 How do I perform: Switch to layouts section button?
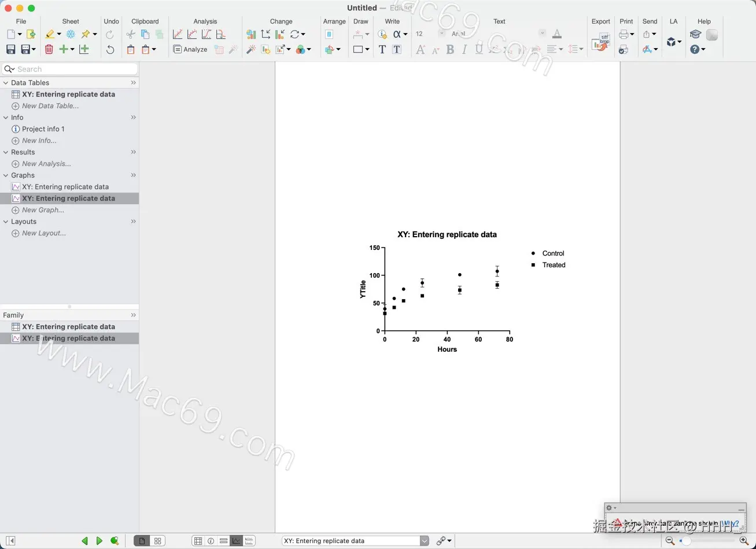click(x=249, y=541)
